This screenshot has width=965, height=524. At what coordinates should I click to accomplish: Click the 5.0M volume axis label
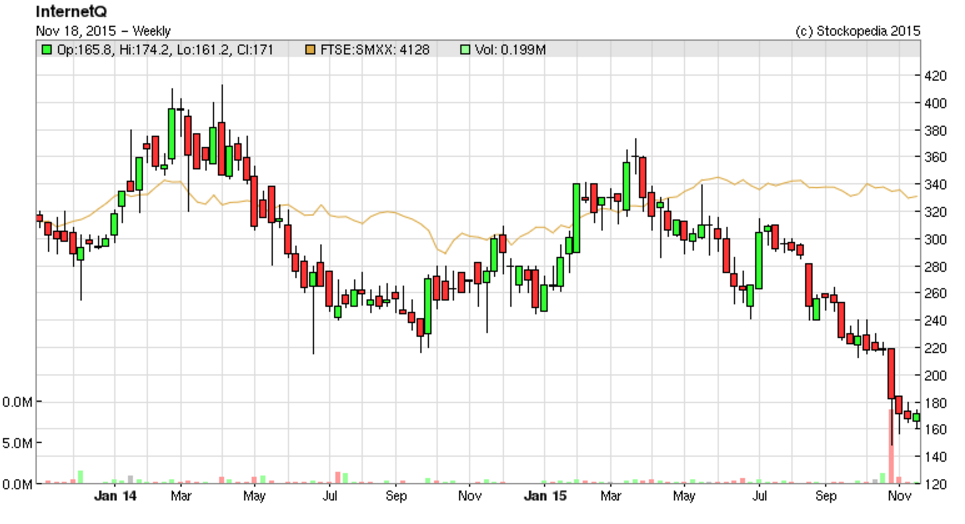pyautogui.click(x=17, y=443)
